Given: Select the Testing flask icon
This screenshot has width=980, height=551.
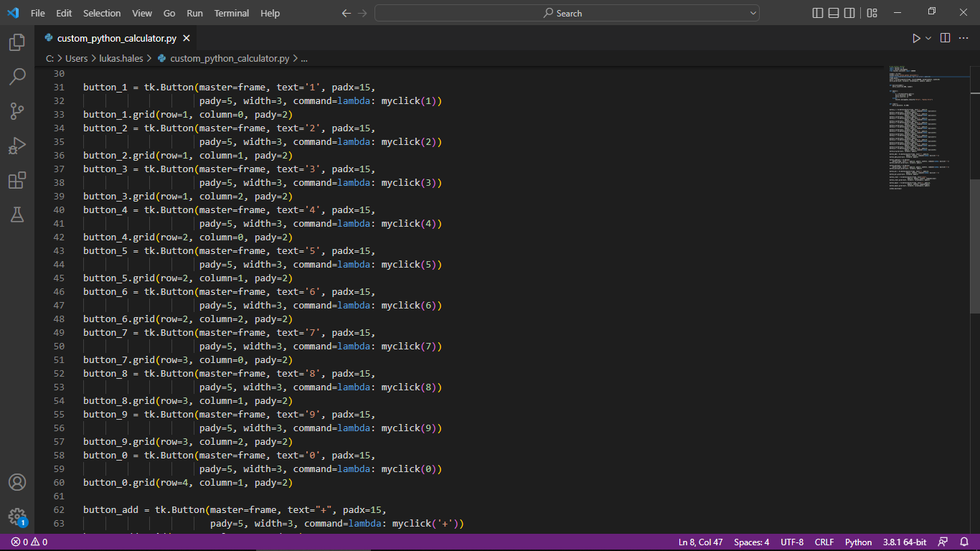Looking at the screenshot, I should [x=17, y=215].
